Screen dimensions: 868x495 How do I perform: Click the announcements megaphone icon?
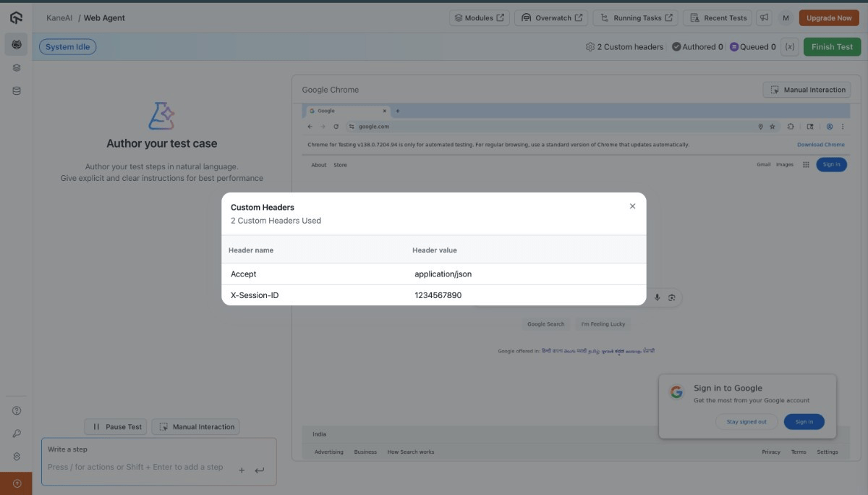click(x=764, y=18)
